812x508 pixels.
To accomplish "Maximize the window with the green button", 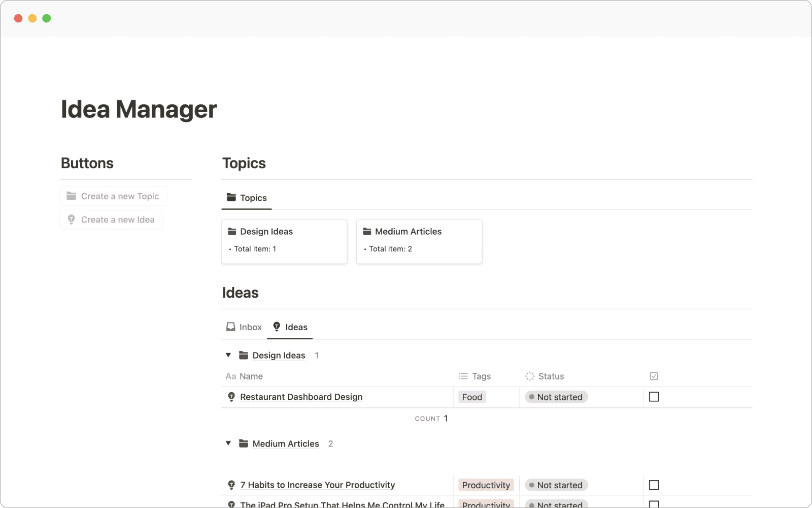I will 47,18.
